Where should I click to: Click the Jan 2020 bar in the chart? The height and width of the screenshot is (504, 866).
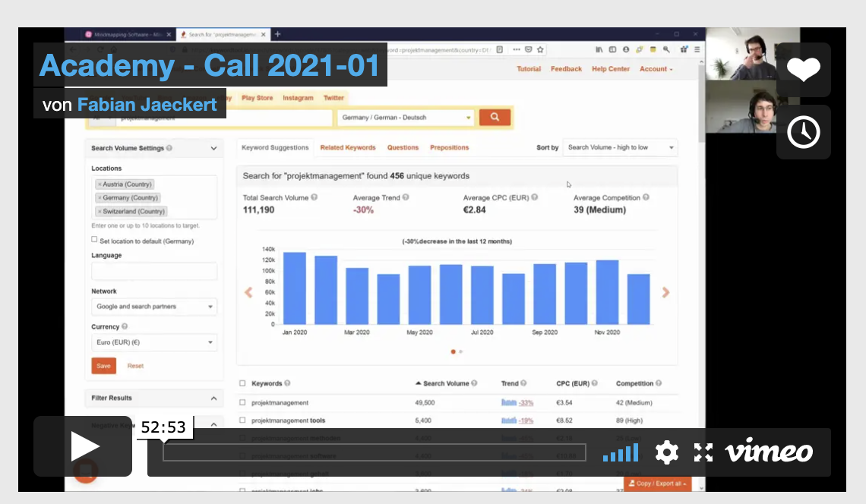295,288
